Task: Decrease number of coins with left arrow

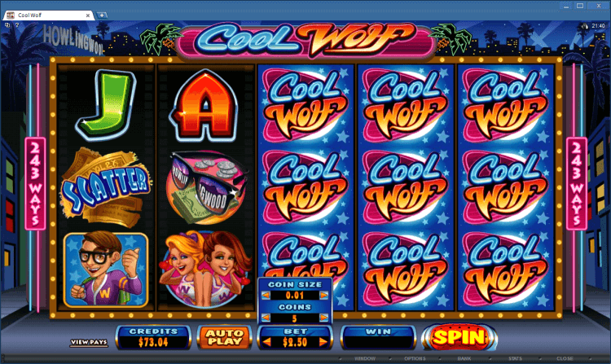Action: [x=266, y=318]
